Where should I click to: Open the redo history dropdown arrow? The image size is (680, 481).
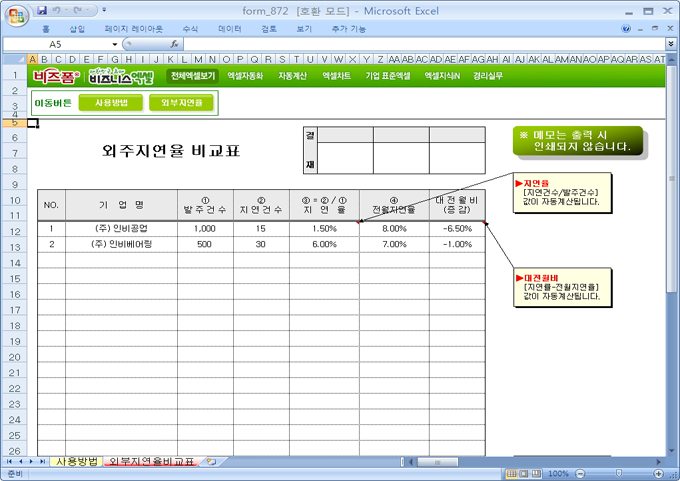(x=88, y=10)
